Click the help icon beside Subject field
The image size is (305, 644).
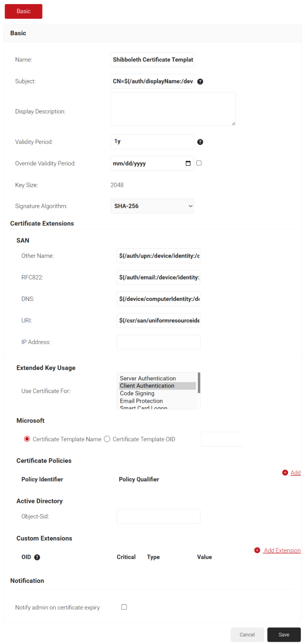[200, 82]
